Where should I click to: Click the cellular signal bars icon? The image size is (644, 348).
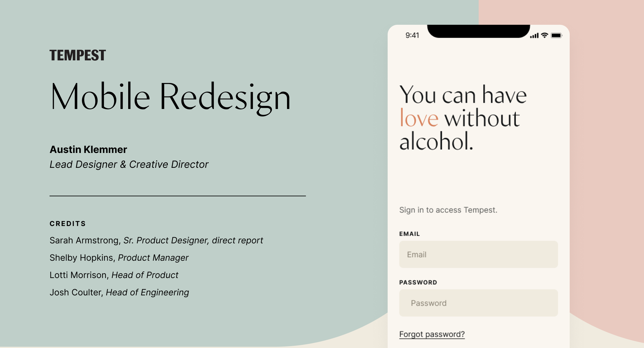click(534, 36)
